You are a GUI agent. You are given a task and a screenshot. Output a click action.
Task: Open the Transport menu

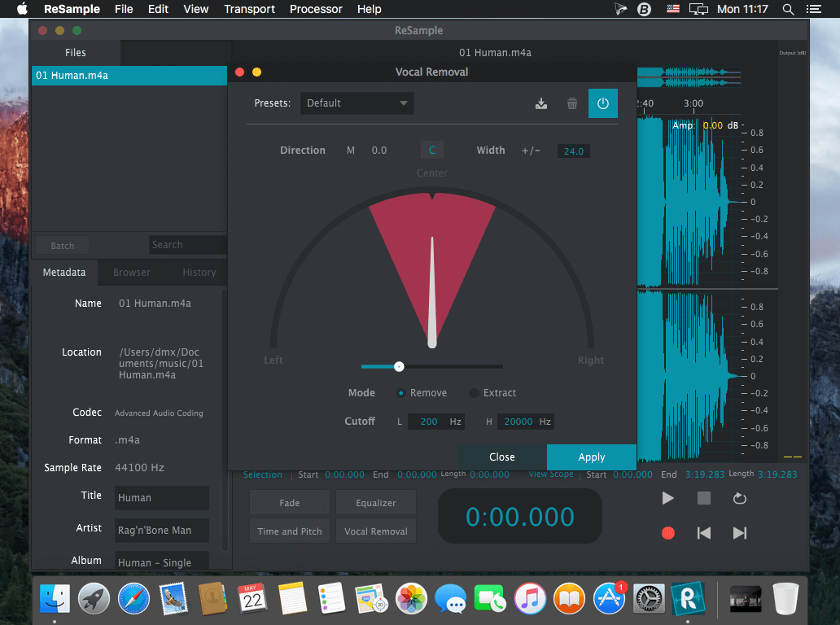pos(249,9)
